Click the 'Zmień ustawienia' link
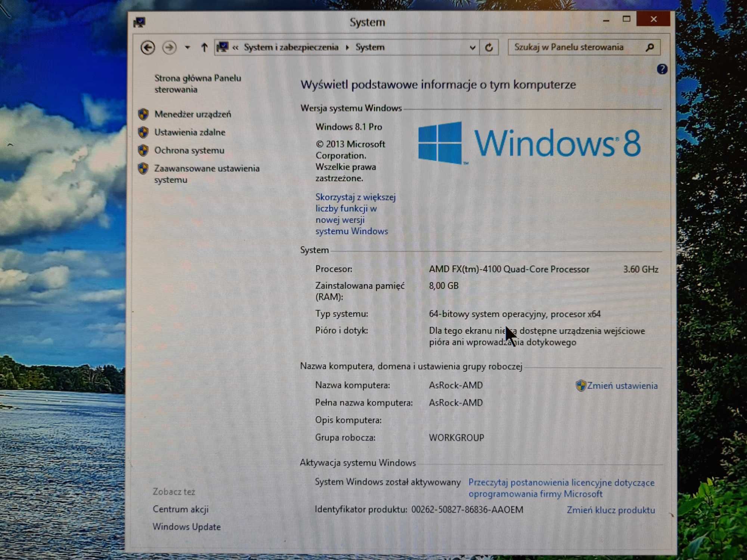 pos(622,386)
